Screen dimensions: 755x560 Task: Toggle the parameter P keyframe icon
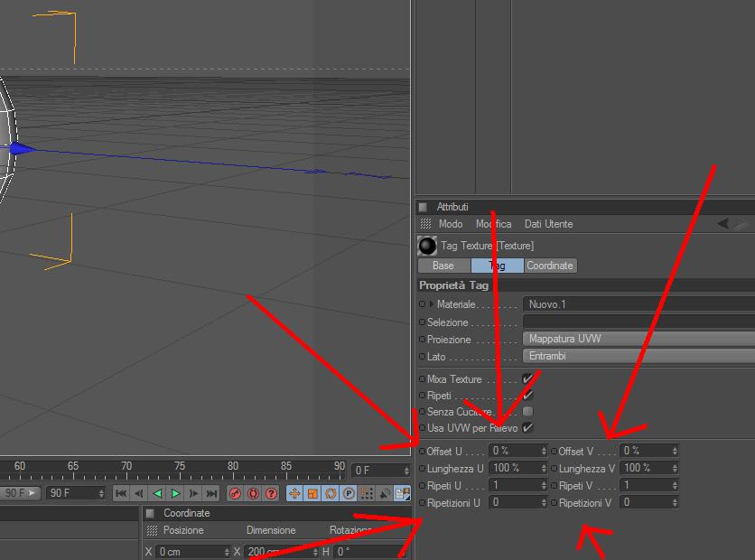349,493
